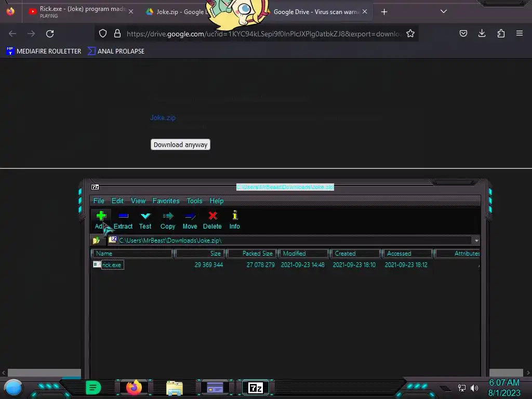Click the Start orb on taskbar
The height and width of the screenshot is (399, 532).
[x=14, y=388]
